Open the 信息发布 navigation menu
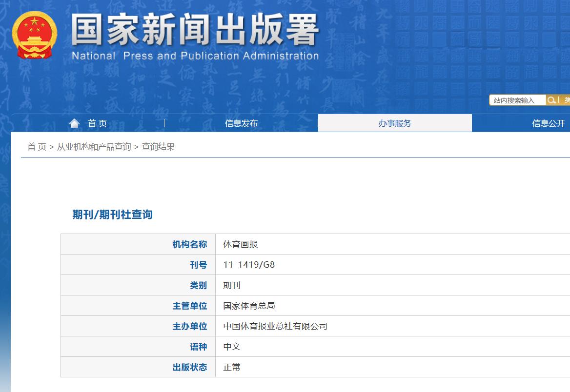 point(242,123)
